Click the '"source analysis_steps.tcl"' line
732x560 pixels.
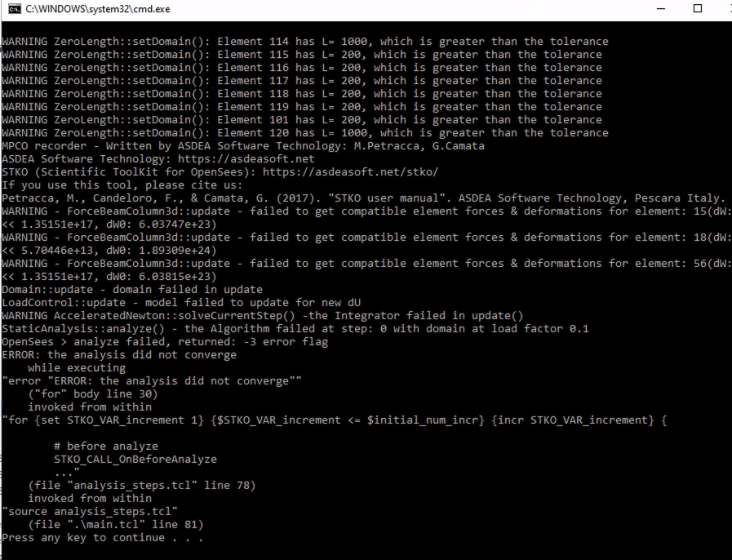pyautogui.click(x=90, y=513)
